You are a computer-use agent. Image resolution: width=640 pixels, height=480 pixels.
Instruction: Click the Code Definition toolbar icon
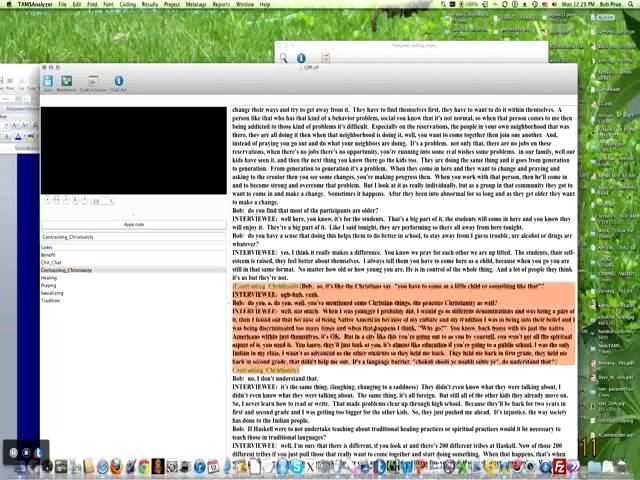[93, 81]
